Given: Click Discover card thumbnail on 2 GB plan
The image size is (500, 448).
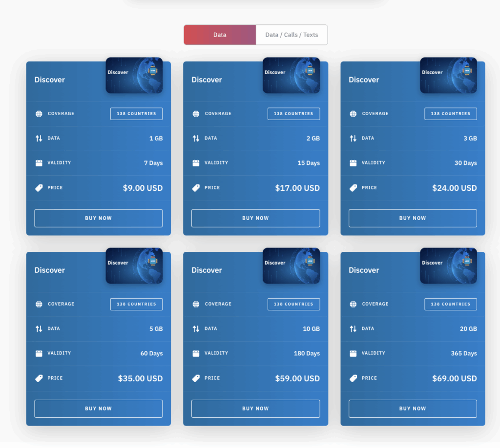Looking at the screenshot, I should point(291,75).
